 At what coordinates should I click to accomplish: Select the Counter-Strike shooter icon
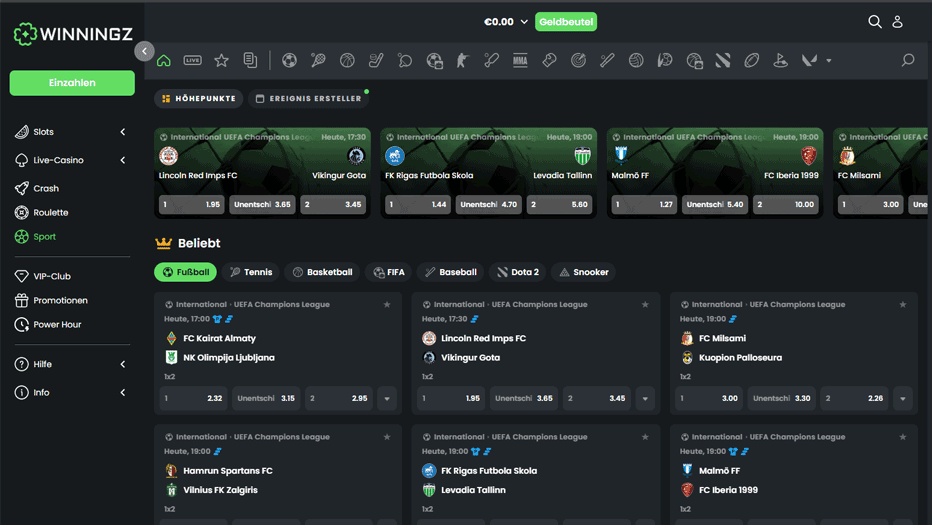coord(462,60)
